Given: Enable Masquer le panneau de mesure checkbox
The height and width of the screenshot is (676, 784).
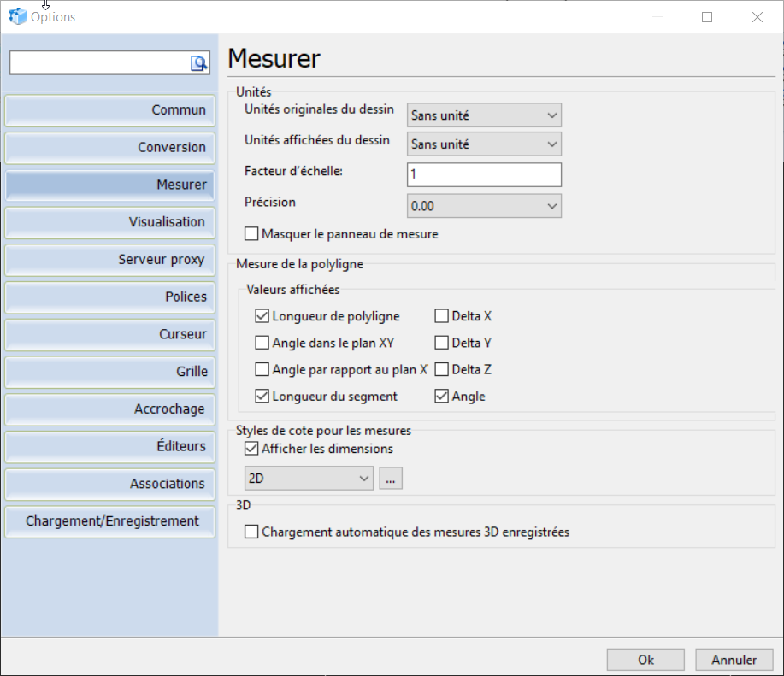Looking at the screenshot, I should coord(251,233).
